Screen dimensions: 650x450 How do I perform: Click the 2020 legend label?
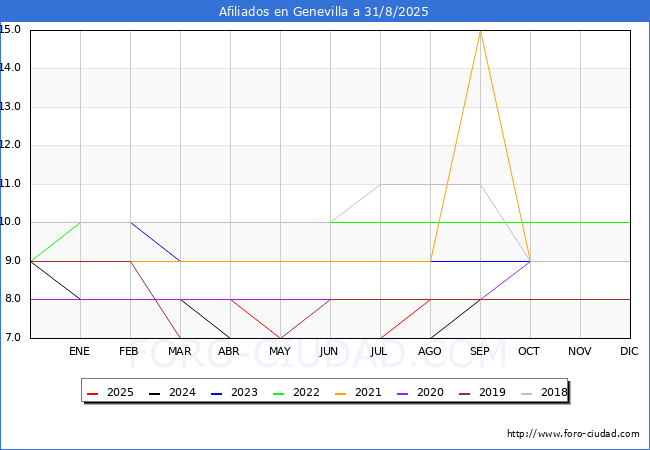(x=430, y=393)
